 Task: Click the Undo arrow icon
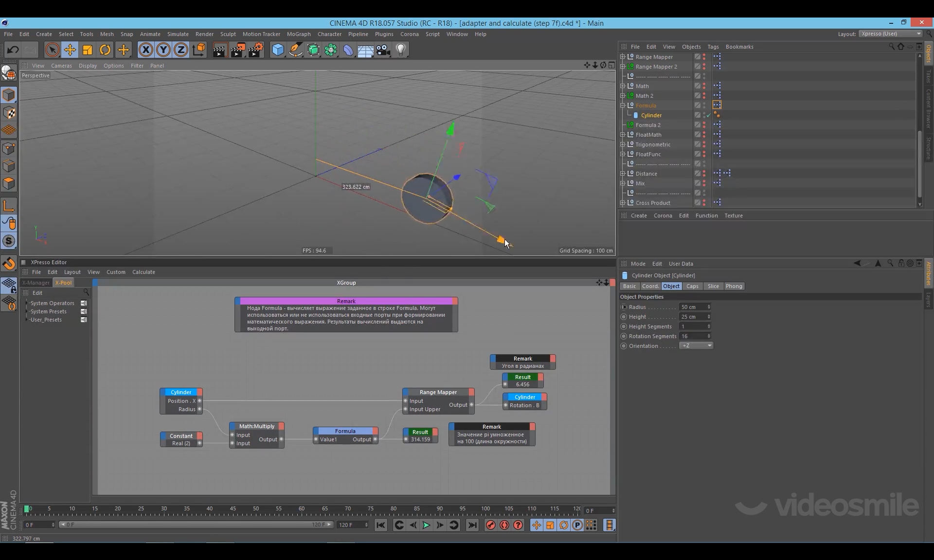coord(13,50)
